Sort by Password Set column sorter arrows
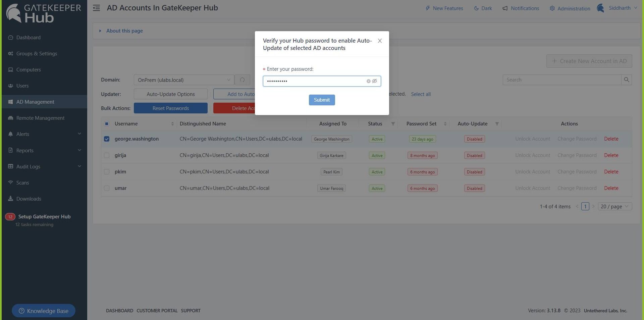The height and width of the screenshot is (320, 644). (x=445, y=124)
